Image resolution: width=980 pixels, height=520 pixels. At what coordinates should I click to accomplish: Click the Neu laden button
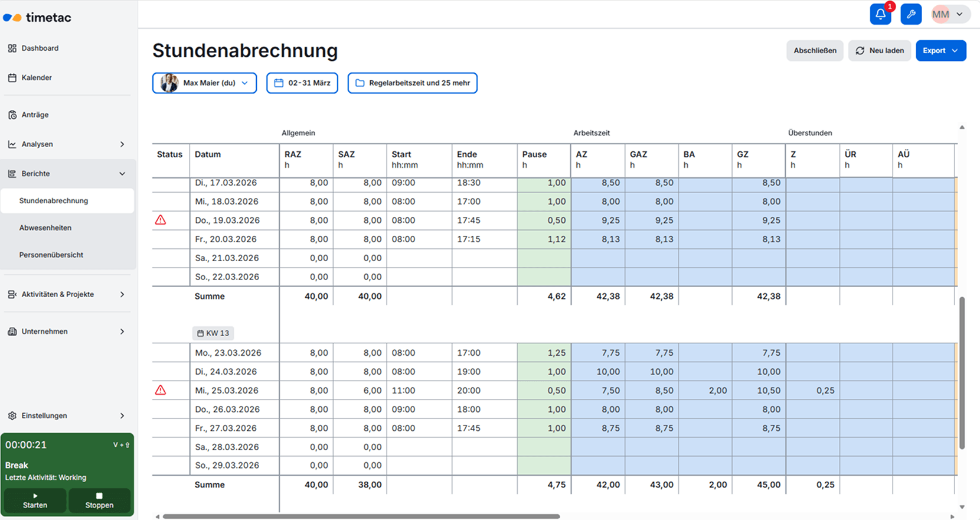coord(880,51)
